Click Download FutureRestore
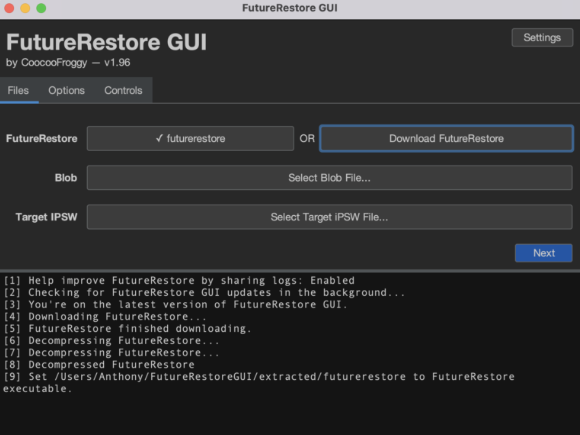Screen dimensions: 580x435 coord(446,138)
